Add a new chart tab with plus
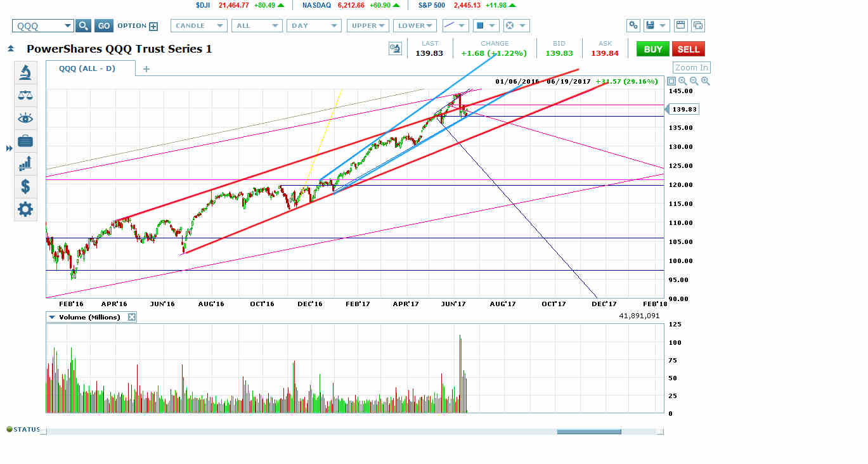 click(146, 69)
